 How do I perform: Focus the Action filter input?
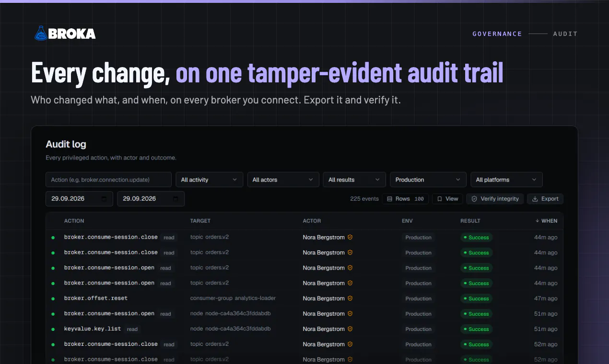[108, 180]
